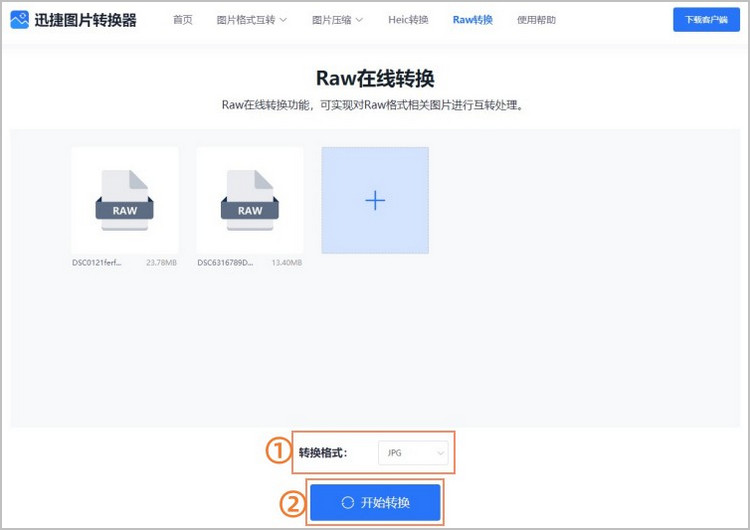Expand the 图片格式互转 menu

click(252, 20)
